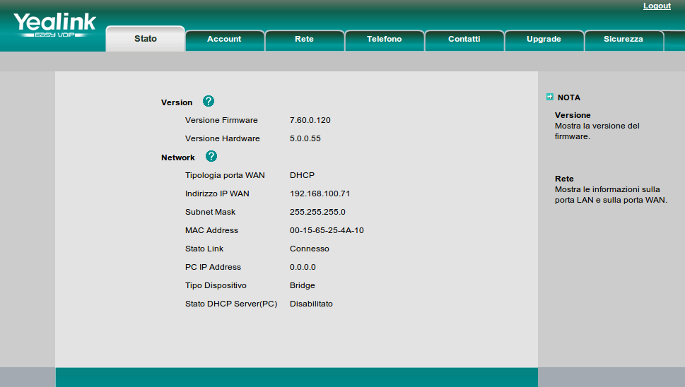Click the Stato DHCP Server(PC) label
Image resolution: width=685 pixels, height=387 pixels.
(x=231, y=304)
